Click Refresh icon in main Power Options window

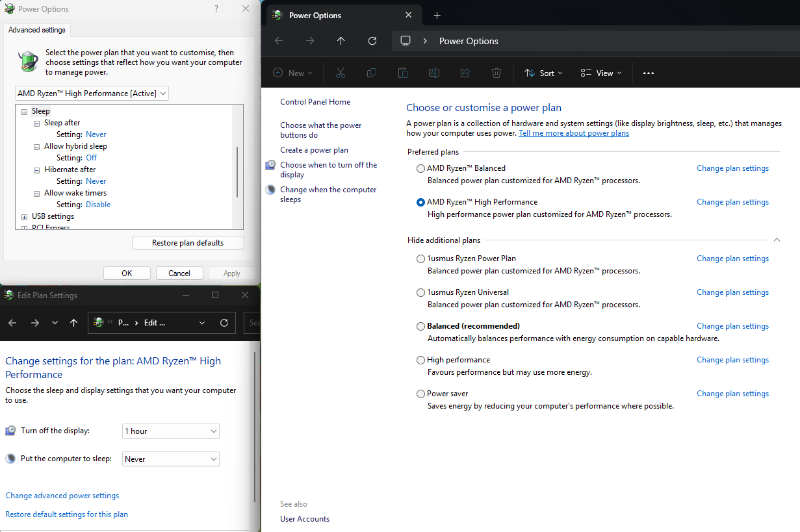pyautogui.click(x=372, y=41)
